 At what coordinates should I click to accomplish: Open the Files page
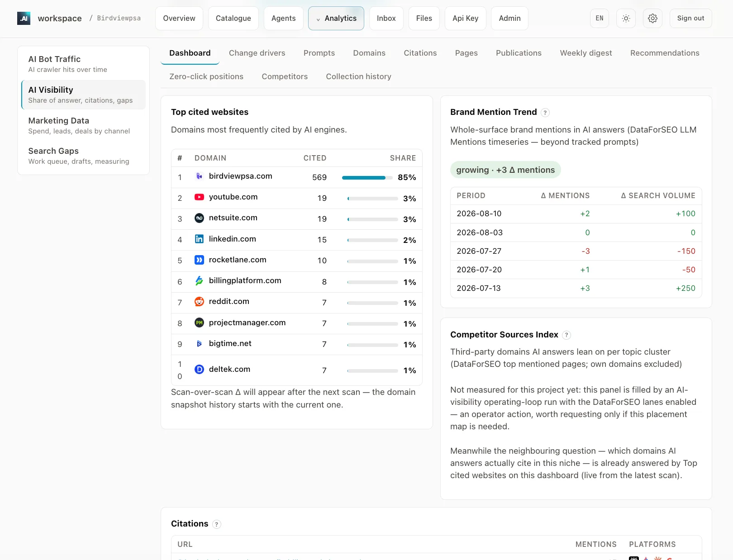[x=424, y=18]
